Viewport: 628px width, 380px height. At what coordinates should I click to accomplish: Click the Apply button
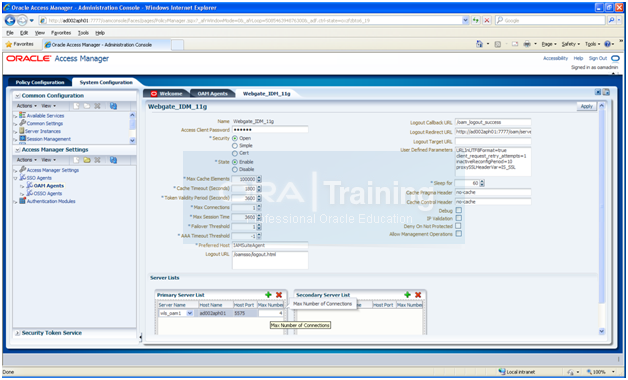coord(586,106)
